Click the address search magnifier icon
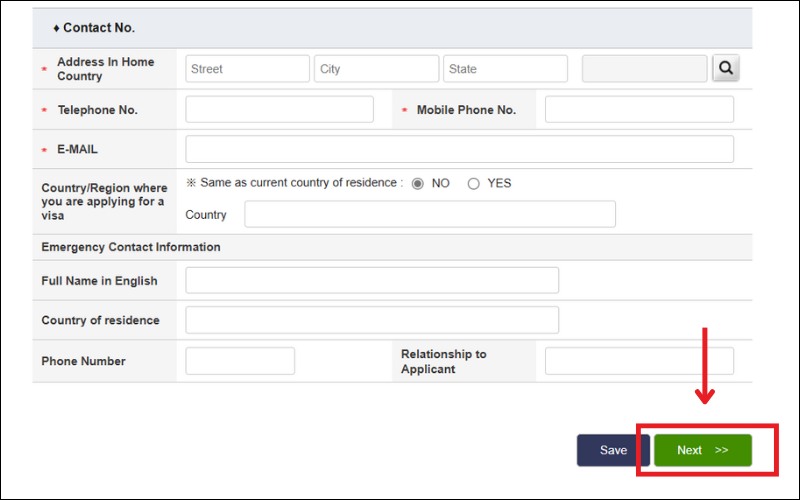 point(726,69)
